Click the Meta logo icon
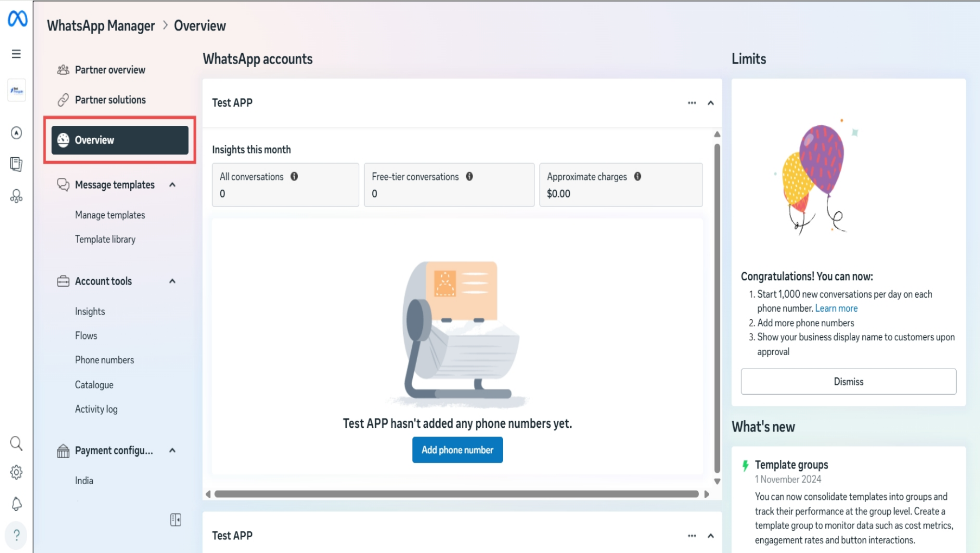Viewport: 980px width, 553px height. click(17, 18)
